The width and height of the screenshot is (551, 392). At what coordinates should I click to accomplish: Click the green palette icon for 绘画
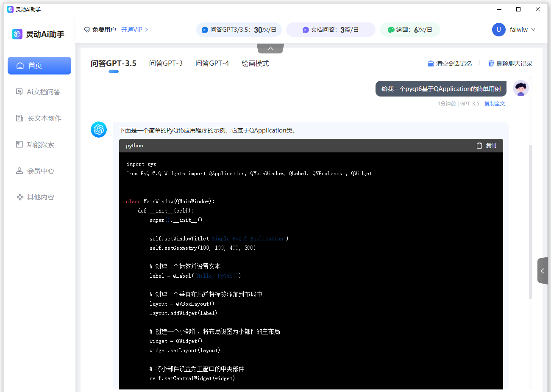(x=391, y=30)
